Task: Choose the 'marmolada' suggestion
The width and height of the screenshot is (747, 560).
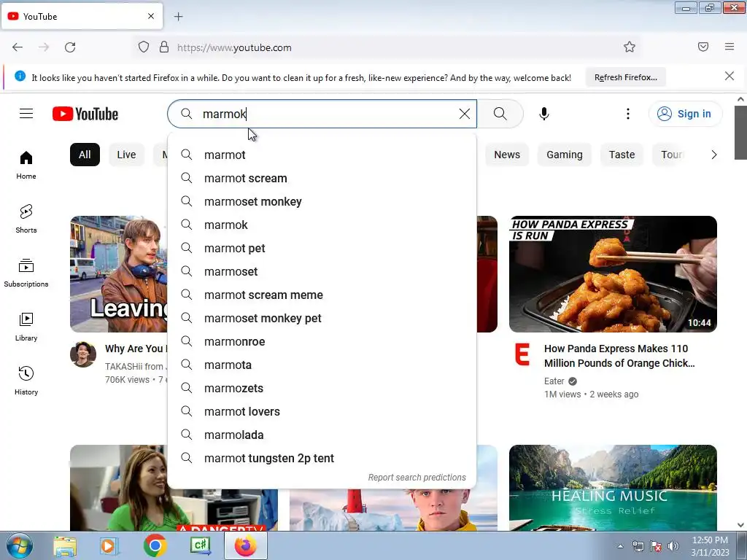Action: click(x=322, y=435)
